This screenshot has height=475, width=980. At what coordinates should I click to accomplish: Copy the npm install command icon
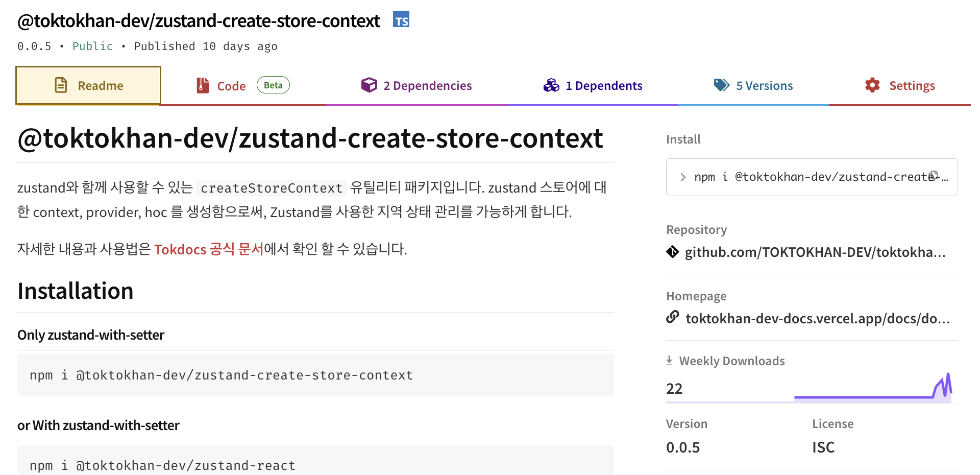tap(934, 175)
